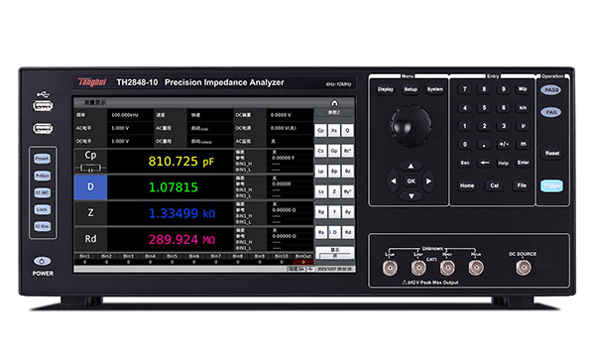Click the Esc key
Screen dimensions: 595x364
point(465,163)
